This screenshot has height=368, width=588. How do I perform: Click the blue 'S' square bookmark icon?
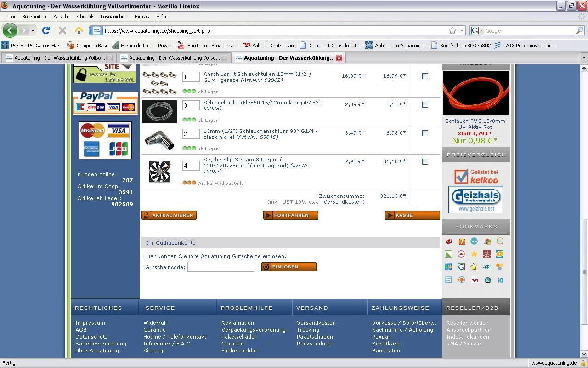[448, 280]
